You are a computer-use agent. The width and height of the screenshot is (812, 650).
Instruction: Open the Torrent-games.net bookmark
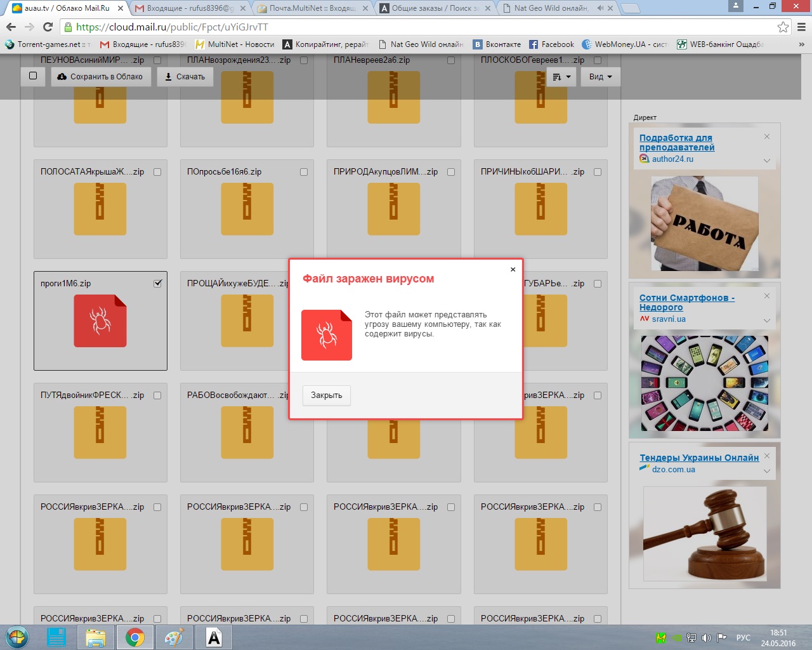48,44
